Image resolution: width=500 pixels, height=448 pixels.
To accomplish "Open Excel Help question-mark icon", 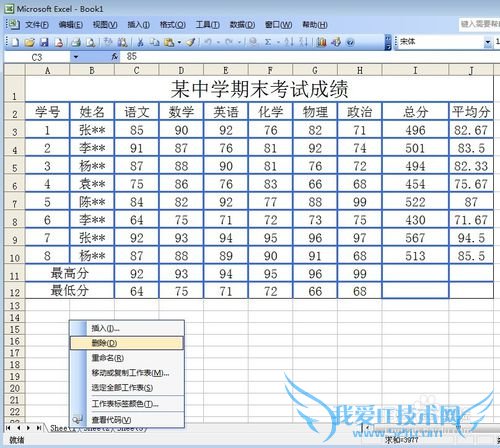I will (350, 42).
